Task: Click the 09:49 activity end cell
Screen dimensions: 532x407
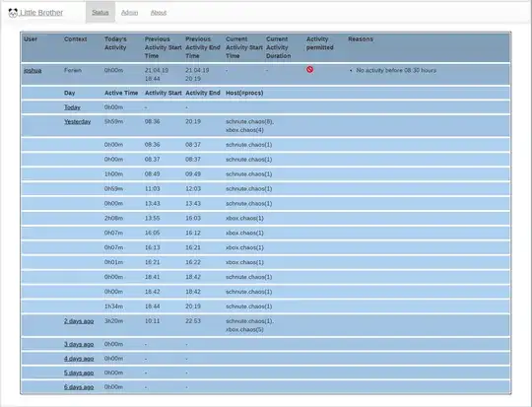Action: [193, 174]
